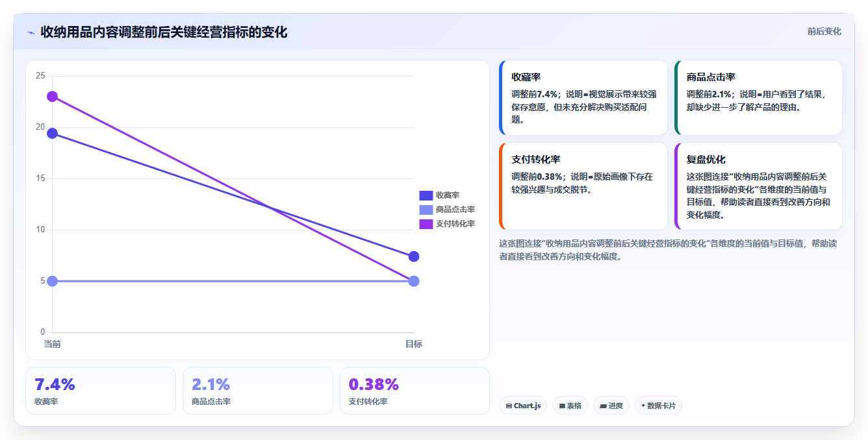The height and width of the screenshot is (440, 868).
Task: Click the caption paragraph below the description cards
Action: point(668,250)
